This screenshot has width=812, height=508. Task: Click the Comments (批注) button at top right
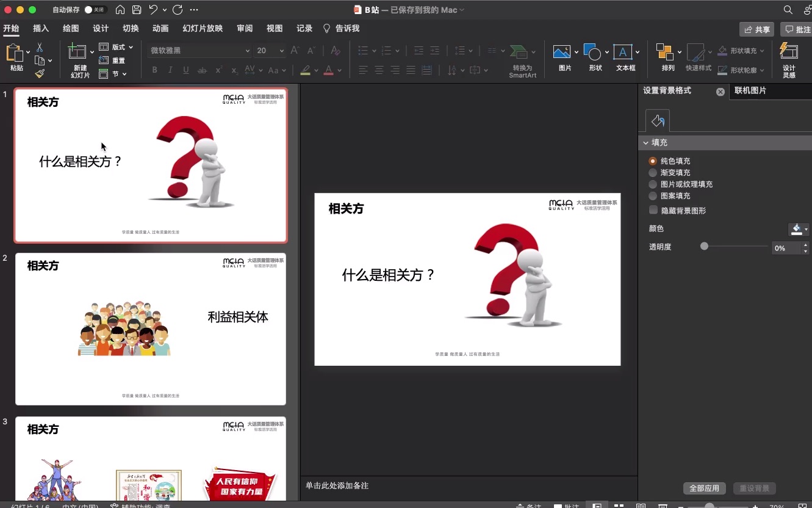[797, 29]
